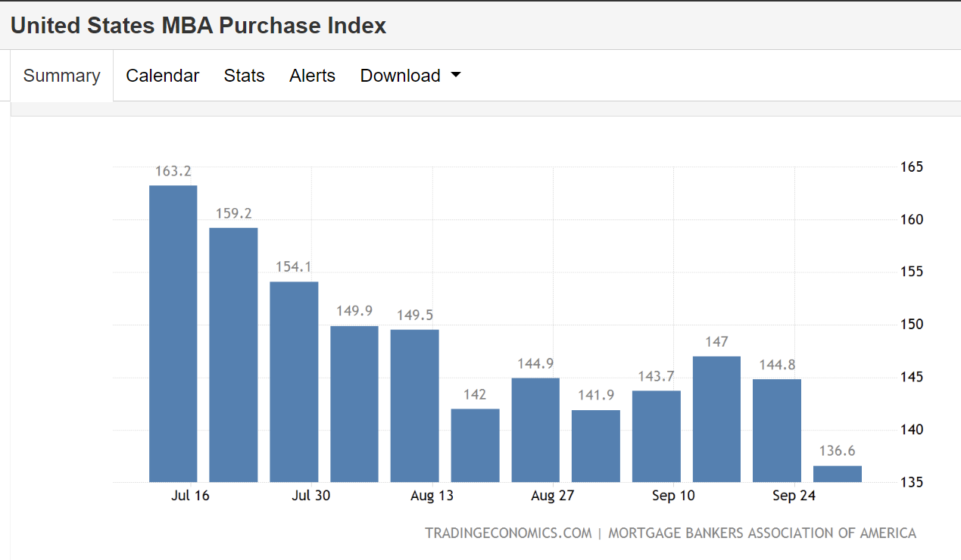Screen dimensions: 961x560
Task: Switch to the Calendar tab
Action: (x=162, y=76)
